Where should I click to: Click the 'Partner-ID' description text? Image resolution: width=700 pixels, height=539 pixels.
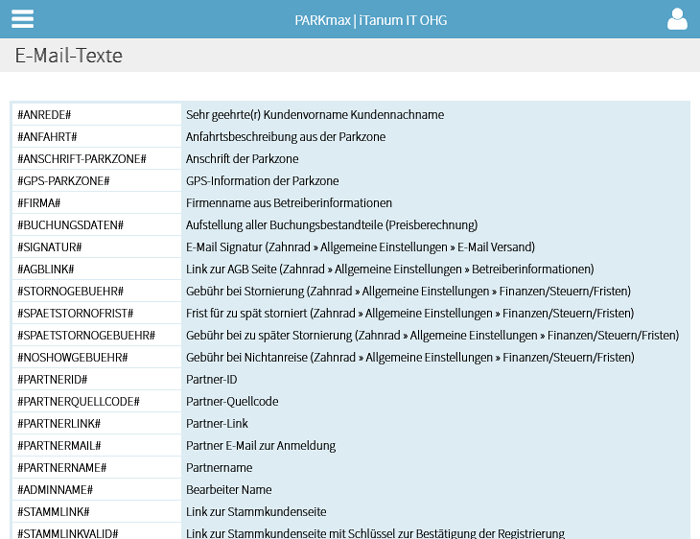click(212, 380)
